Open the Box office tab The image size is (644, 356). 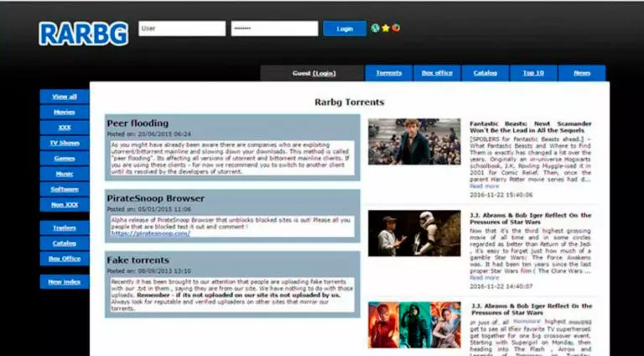click(437, 73)
